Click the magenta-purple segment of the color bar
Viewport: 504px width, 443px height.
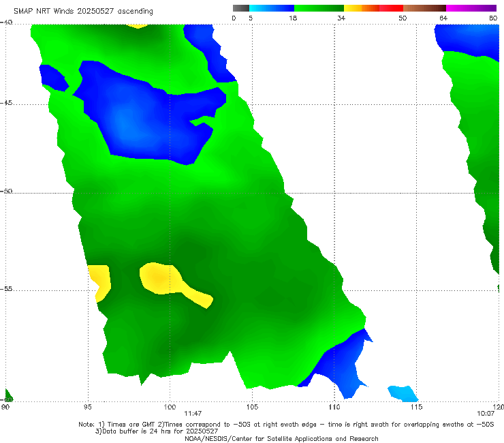pyautogui.click(x=471, y=8)
